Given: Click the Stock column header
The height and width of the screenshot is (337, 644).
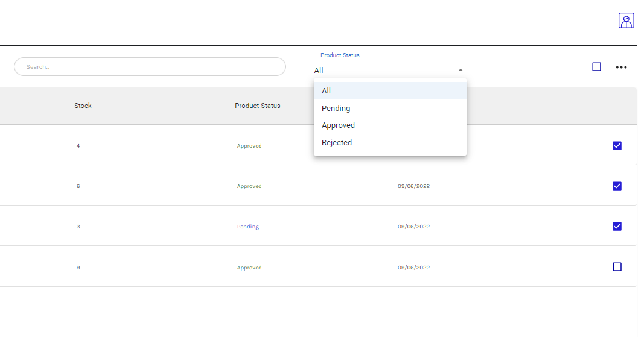Looking at the screenshot, I should [83, 106].
